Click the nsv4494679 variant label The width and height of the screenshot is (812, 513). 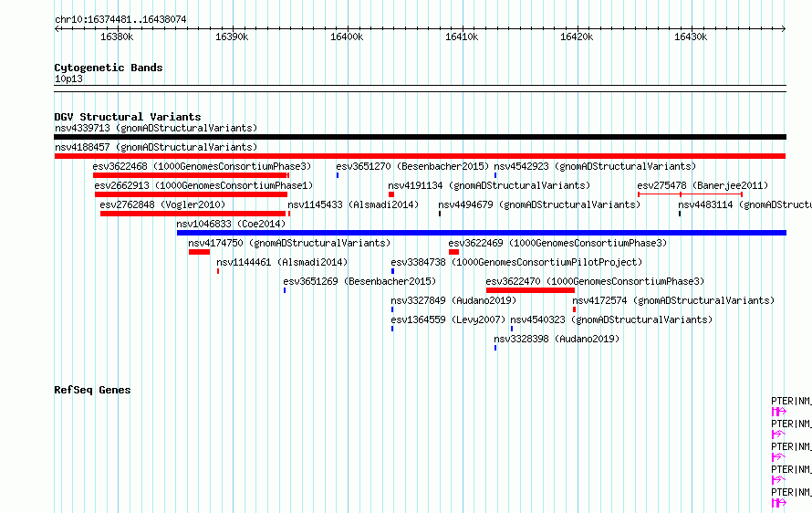pyautogui.click(x=539, y=204)
